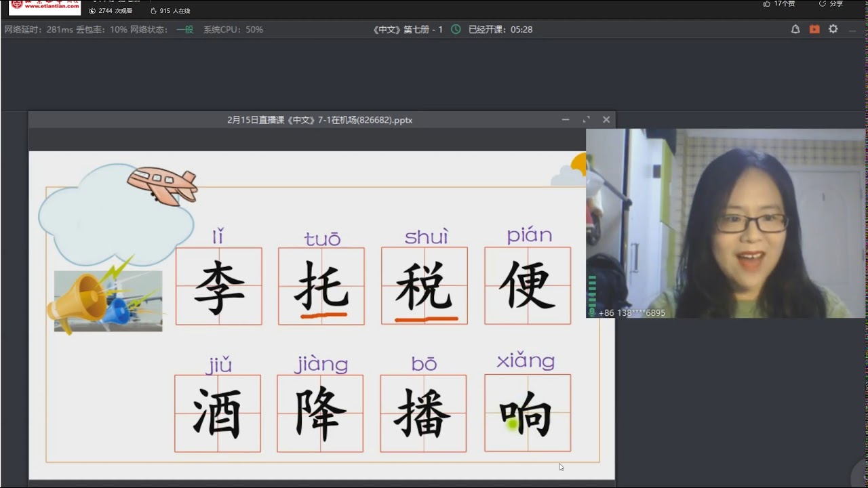
Task: Click the pinyin label tuō
Action: point(322,239)
